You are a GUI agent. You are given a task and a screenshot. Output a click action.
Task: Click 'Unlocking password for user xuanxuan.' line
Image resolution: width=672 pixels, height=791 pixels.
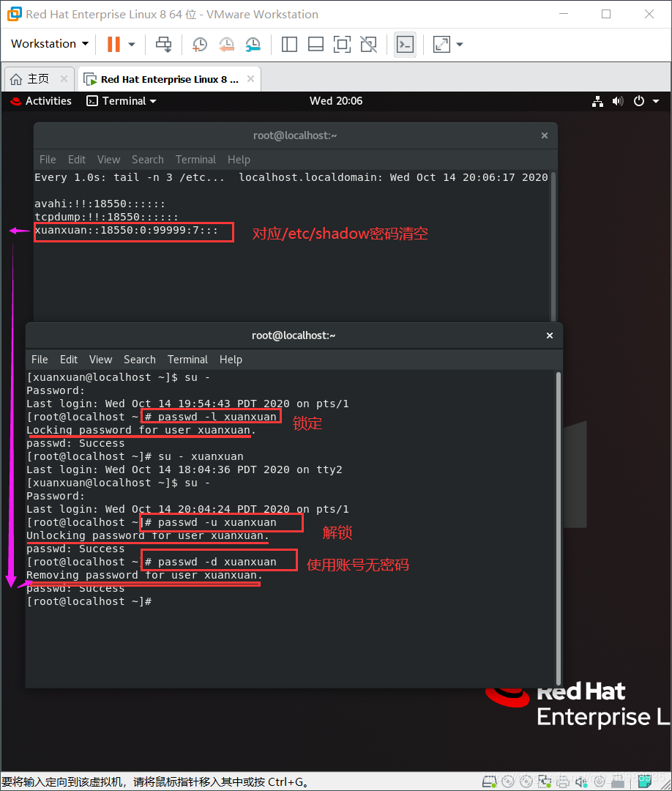(148, 535)
